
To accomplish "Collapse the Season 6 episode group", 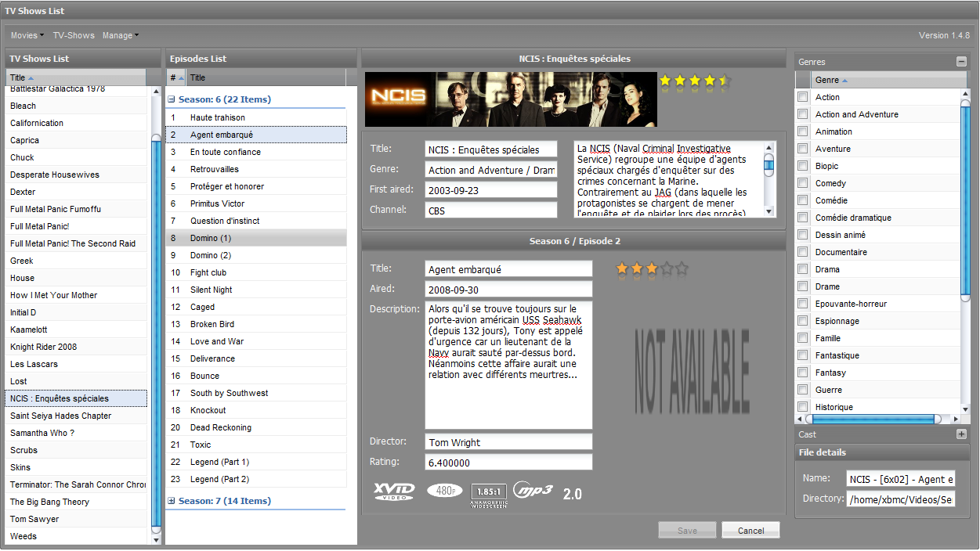I will pos(172,99).
